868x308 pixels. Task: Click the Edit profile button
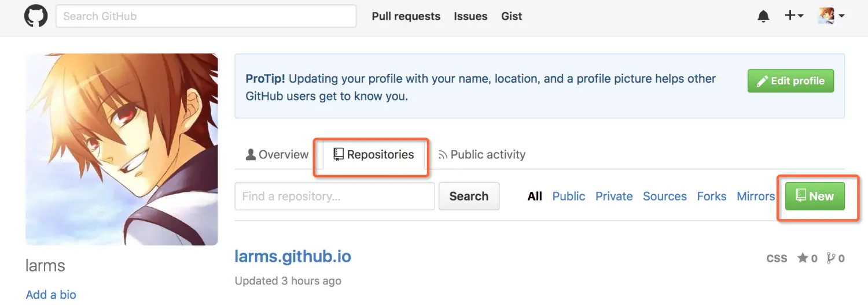(x=790, y=81)
